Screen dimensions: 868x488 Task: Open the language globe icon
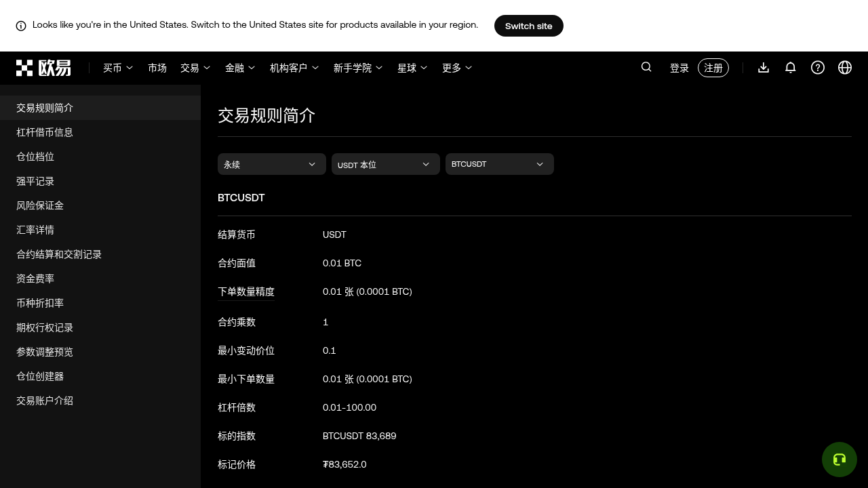tap(845, 68)
